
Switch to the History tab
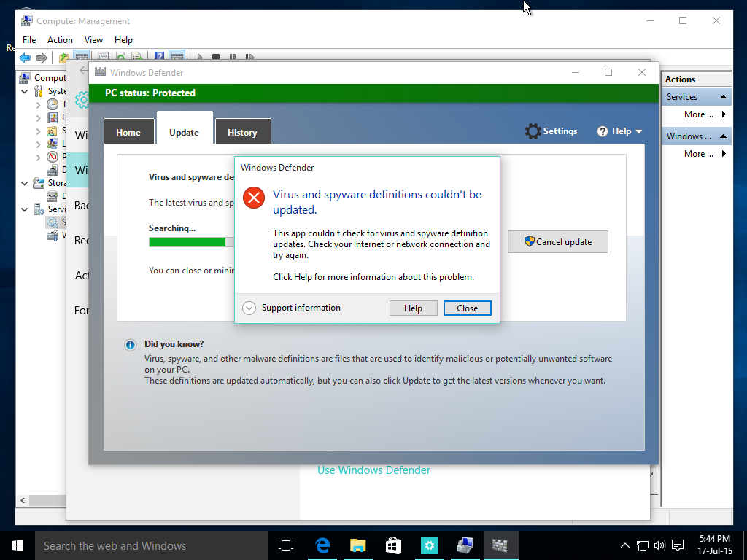click(242, 132)
